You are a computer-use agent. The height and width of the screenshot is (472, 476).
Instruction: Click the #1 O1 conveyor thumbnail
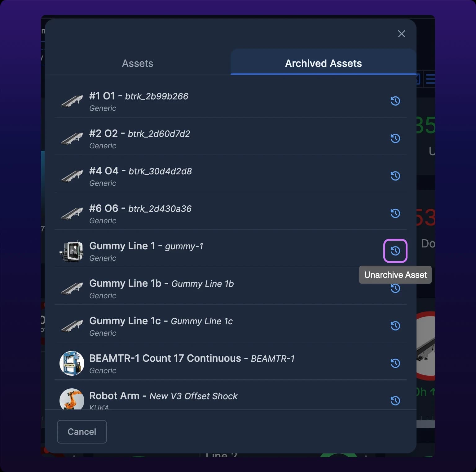pyautogui.click(x=72, y=101)
